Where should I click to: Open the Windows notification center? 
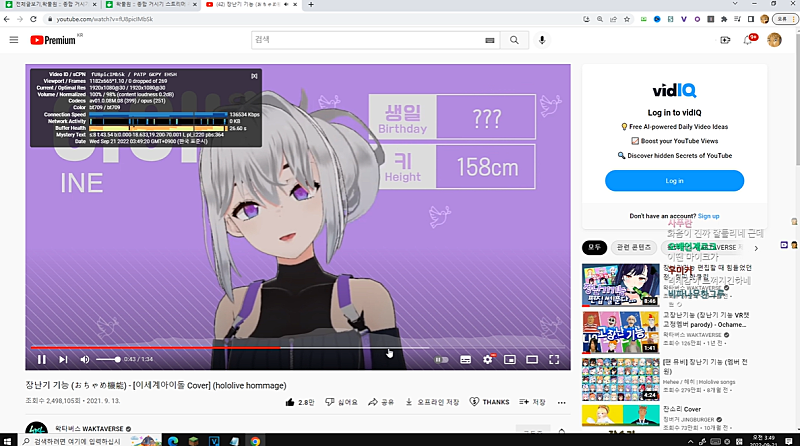(789, 441)
